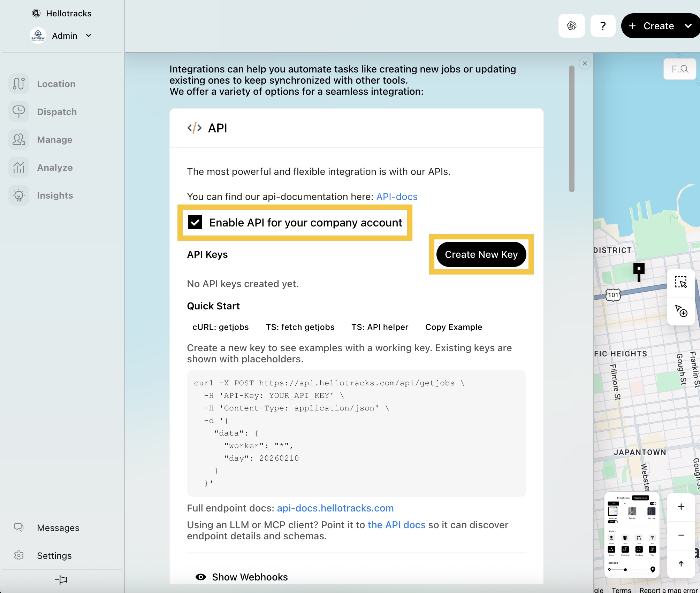Click the Create New Key button

(x=481, y=254)
